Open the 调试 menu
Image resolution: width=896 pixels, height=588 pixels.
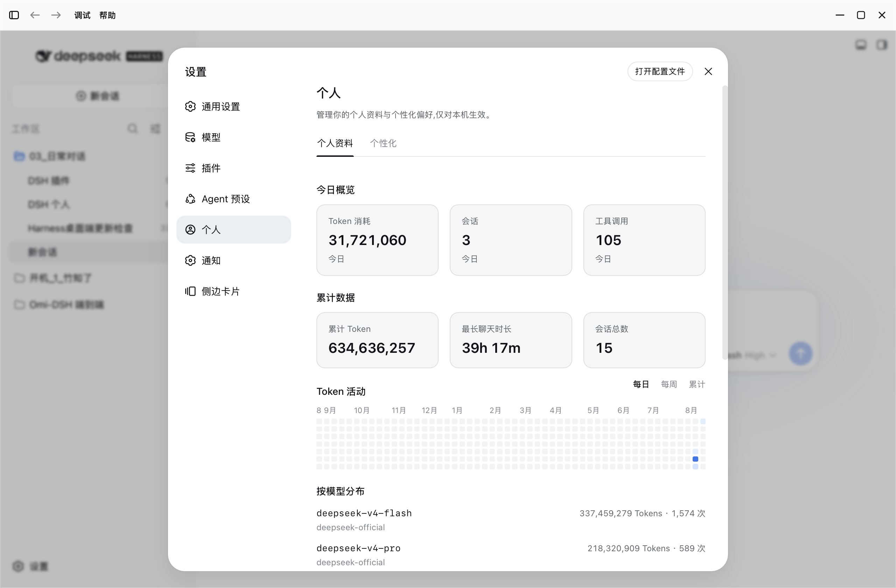tap(83, 15)
